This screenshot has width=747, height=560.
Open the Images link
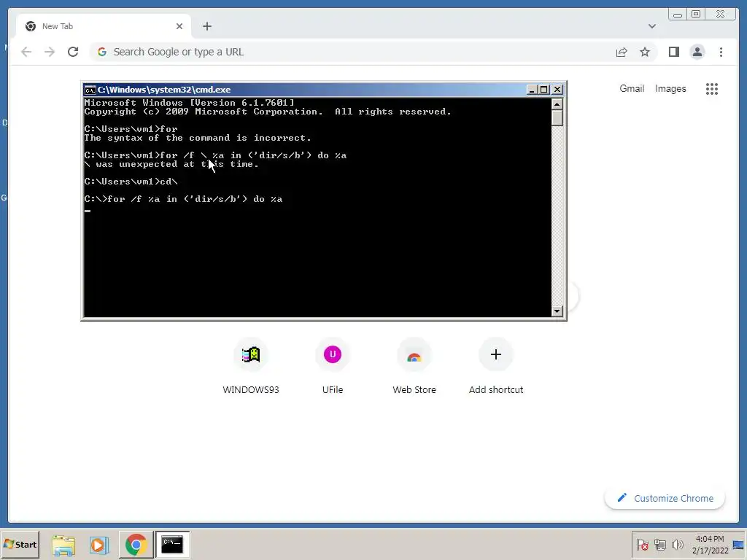coord(670,88)
